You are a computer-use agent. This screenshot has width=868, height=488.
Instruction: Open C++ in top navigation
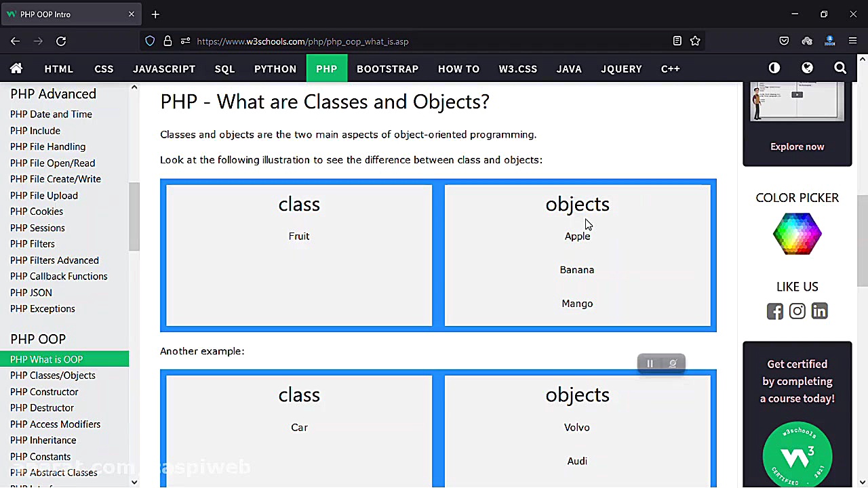671,68
